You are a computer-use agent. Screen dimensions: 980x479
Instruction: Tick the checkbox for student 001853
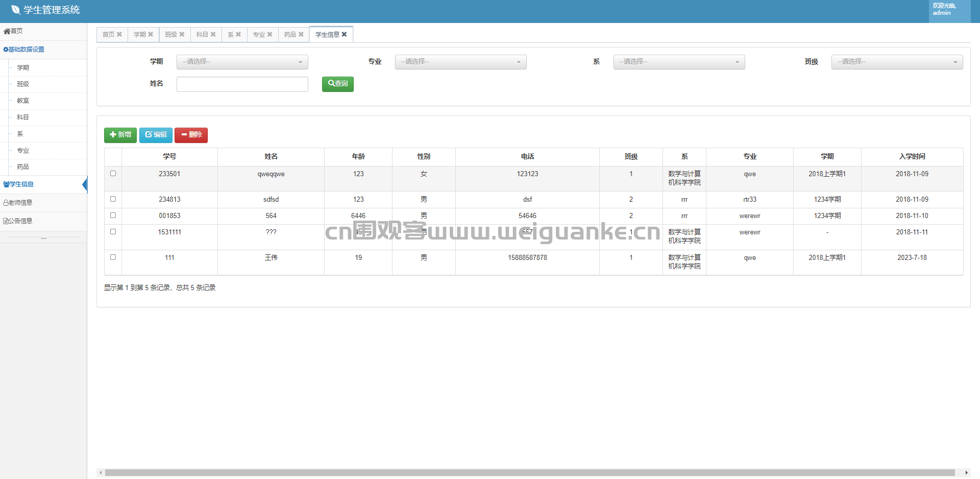tap(113, 215)
